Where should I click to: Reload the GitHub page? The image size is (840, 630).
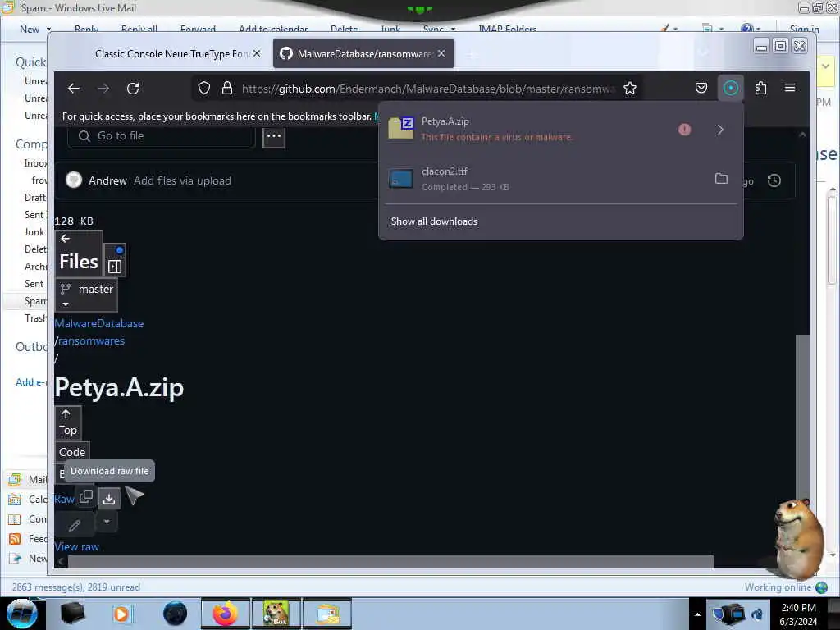[x=133, y=89]
